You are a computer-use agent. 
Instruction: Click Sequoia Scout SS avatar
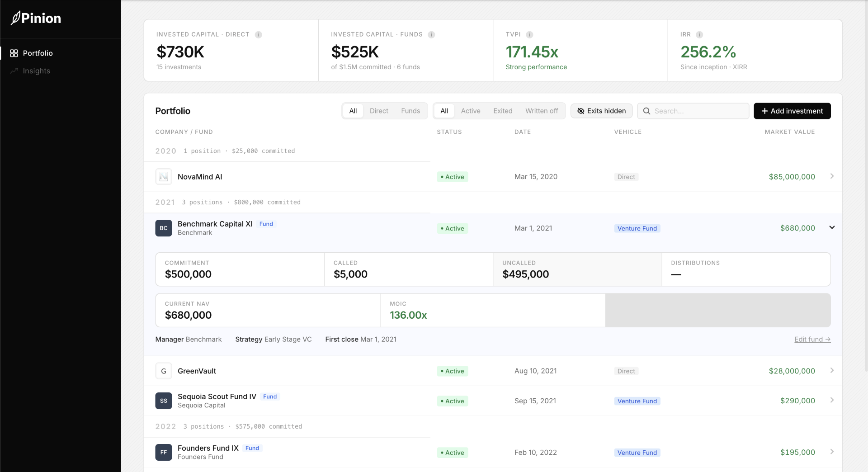[164, 401]
